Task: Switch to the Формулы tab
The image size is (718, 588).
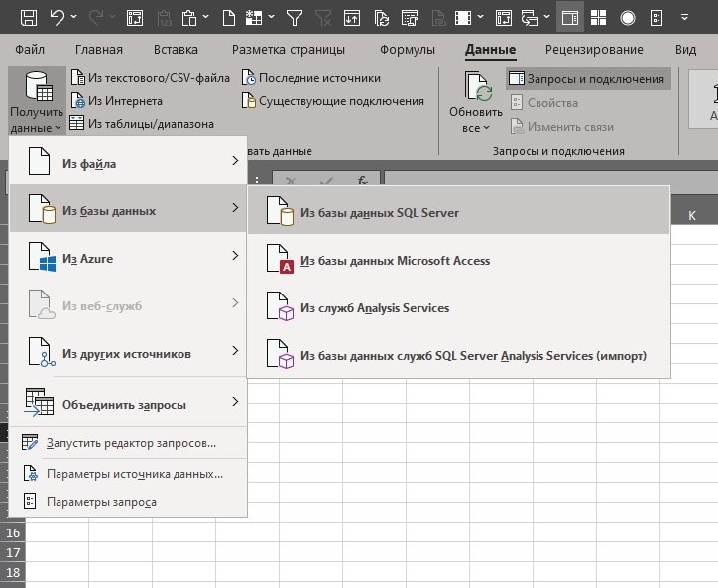Action: point(408,49)
